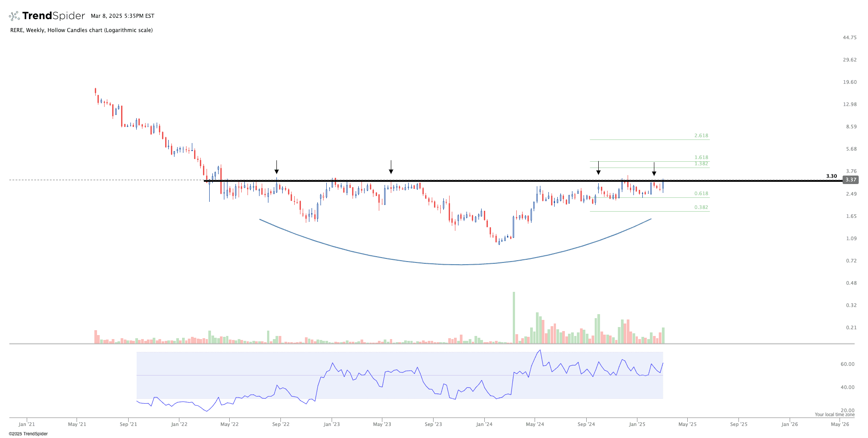The image size is (868, 438).
Task: Click the tallest green volume bar
Action: tap(514, 317)
